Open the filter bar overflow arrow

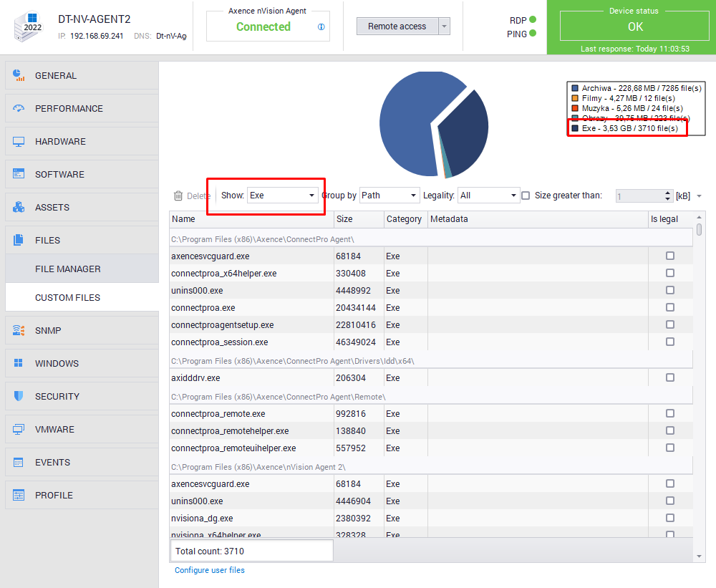pyautogui.click(x=699, y=196)
